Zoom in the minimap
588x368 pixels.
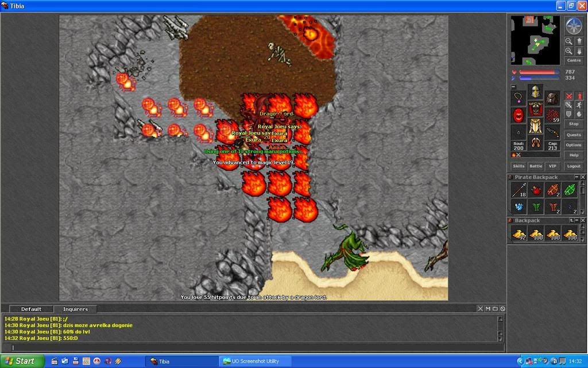pos(569,51)
